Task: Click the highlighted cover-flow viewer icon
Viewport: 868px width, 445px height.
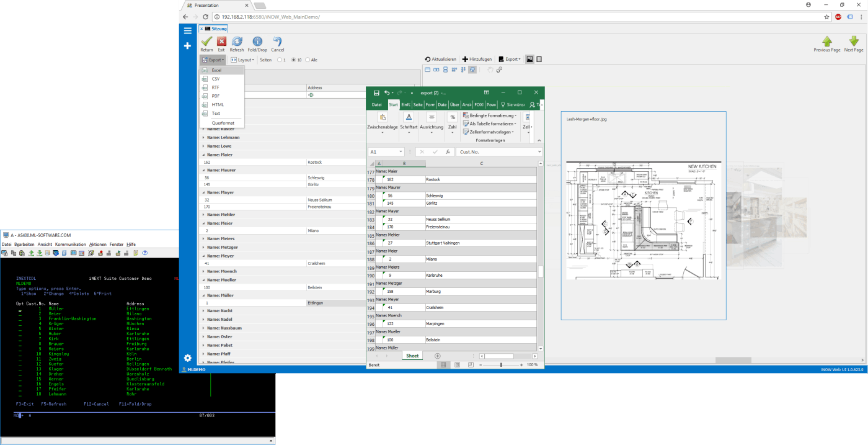Action: [472, 70]
